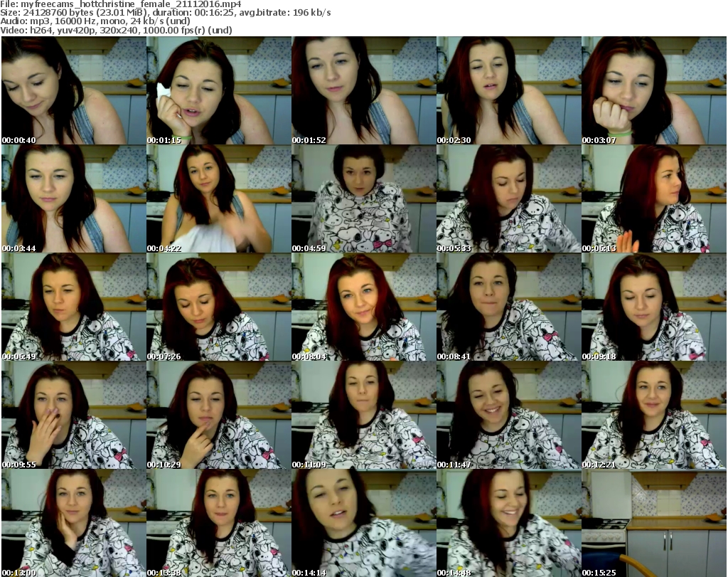Open the frame marked 00:14:48

pyautogui.click(x=508, y=523)
